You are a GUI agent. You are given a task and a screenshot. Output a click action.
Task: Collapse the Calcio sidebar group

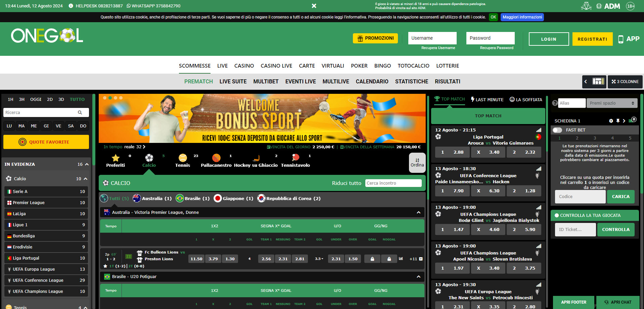pyautogui.click(x=85, y=179)
